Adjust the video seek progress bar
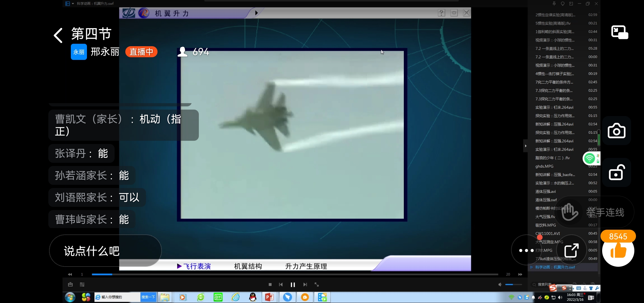Image resolution: width=644 pixels, height=303 pixels. click(x=295, y=274)
